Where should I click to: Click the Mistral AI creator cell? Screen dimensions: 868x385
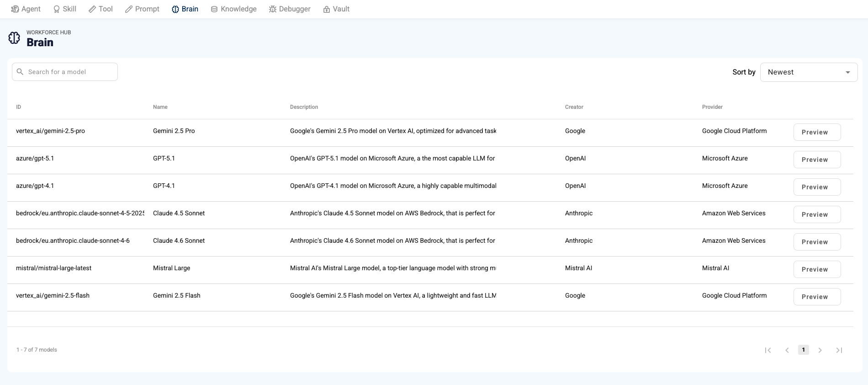(x=578, y=268)
